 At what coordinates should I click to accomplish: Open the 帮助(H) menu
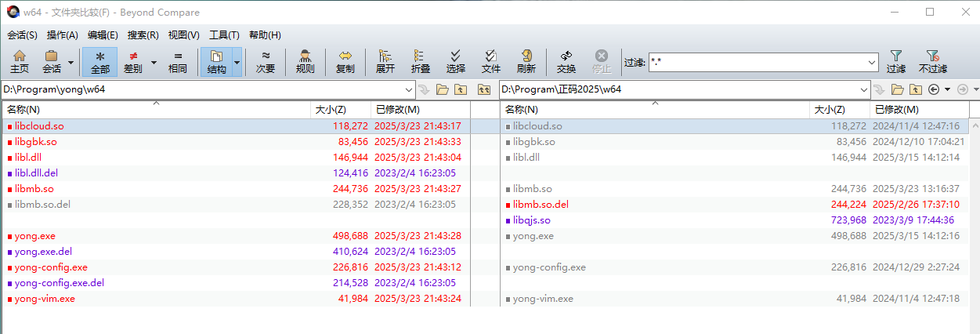point(265,35)
